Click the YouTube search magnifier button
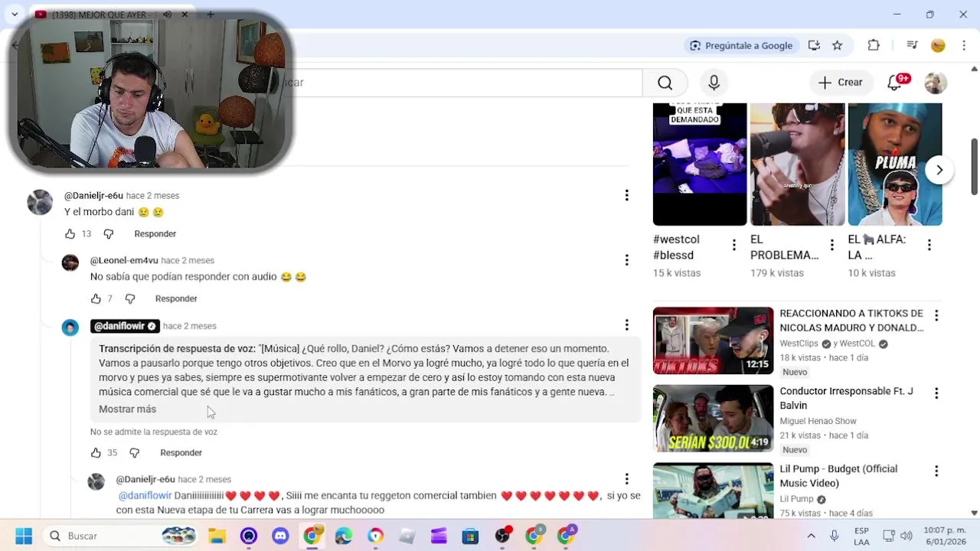The image size is (980, 551). point(665,83)
